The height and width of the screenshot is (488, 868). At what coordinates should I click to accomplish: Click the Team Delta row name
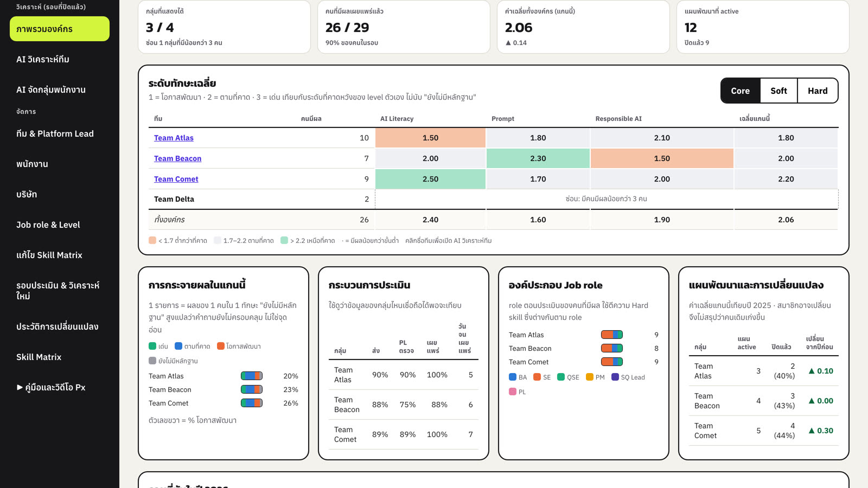point(174,199)
